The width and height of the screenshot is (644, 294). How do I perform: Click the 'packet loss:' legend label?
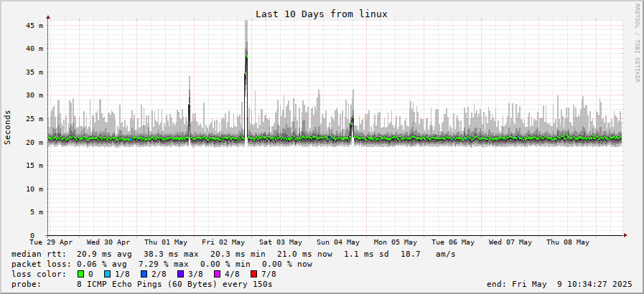coord(41,264)
